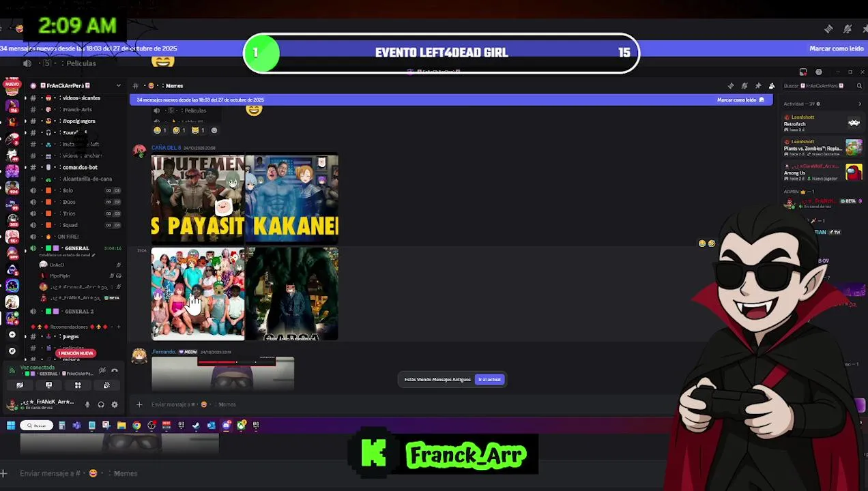Click the Discover servers compass icon
868x491 pixels.
(12, 351)
